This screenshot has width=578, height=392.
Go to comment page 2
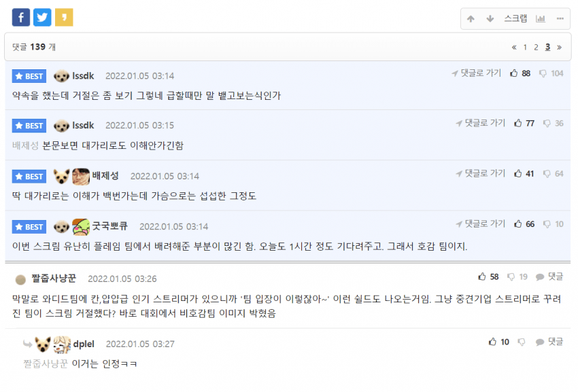(x=536, y=47)
